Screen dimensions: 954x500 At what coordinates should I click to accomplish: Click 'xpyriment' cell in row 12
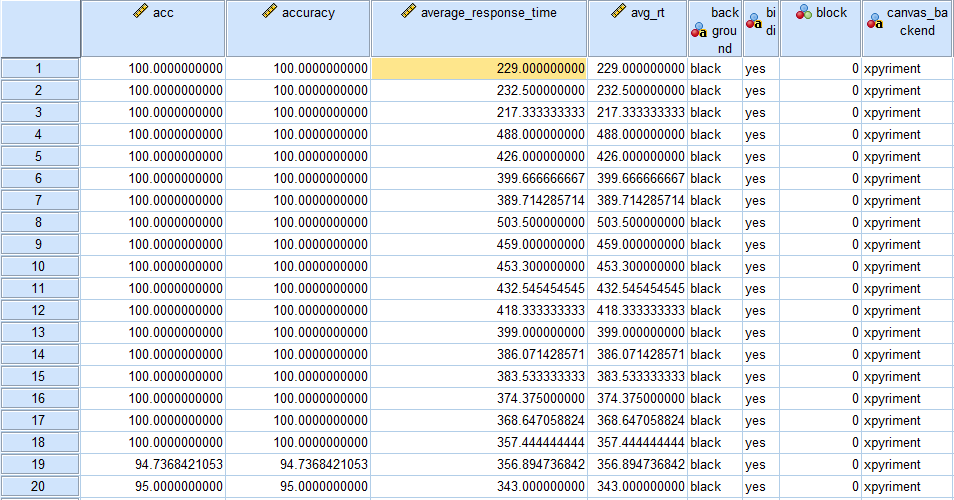click(x=908, y=310)
